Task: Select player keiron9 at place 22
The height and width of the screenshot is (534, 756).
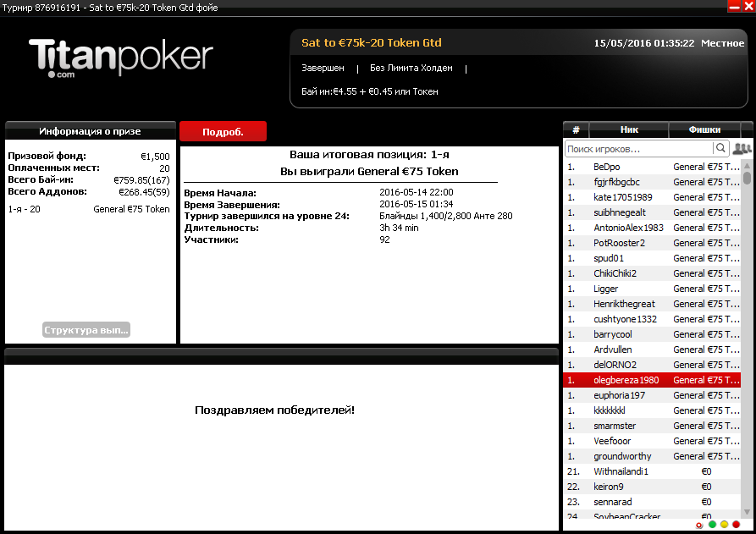Action: (652, 487)
